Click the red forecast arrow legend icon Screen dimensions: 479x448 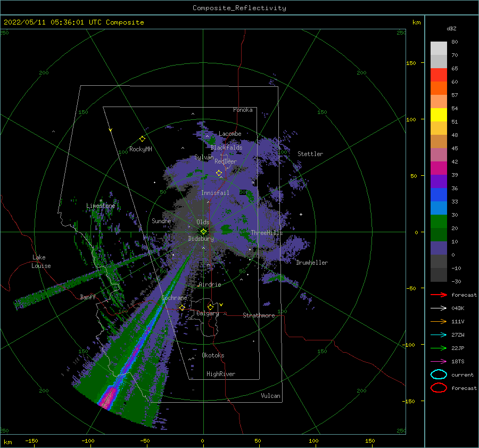439,295
